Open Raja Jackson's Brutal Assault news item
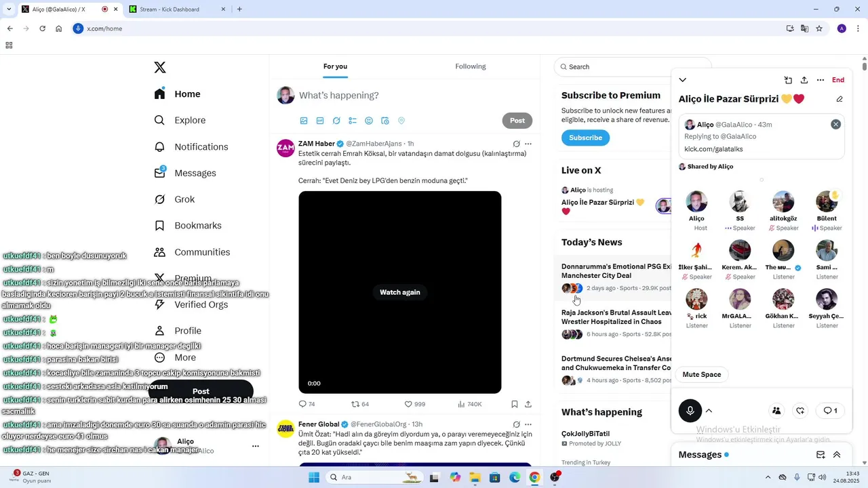Viewport: 868px width, 488px height. 616,323
